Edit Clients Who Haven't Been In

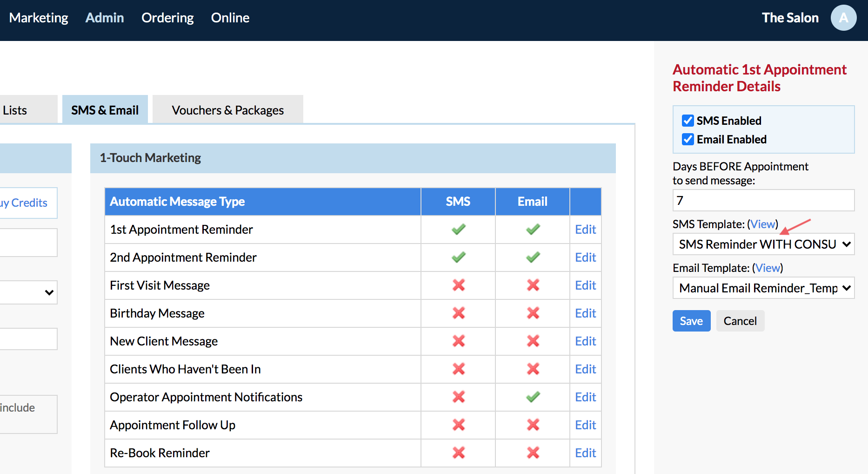(x=585, y=369)
